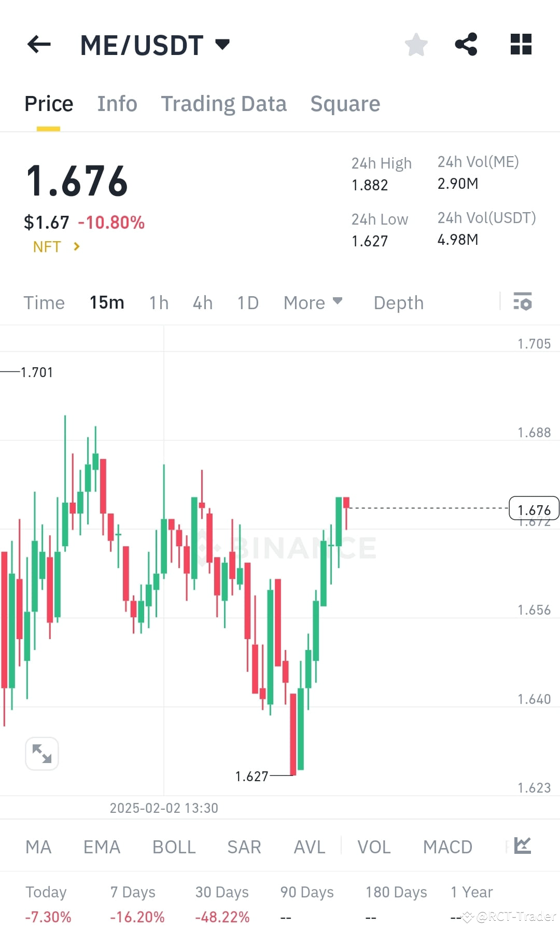Viewport: 560px width, 928px height.
Task: Enable the MA indicator overlay
Action: coord(38,846)
